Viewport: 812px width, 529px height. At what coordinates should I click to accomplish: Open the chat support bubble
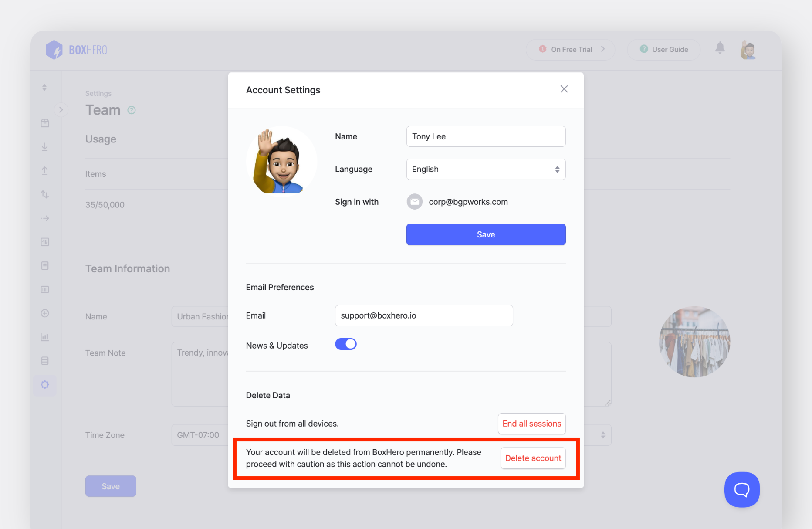742,489
